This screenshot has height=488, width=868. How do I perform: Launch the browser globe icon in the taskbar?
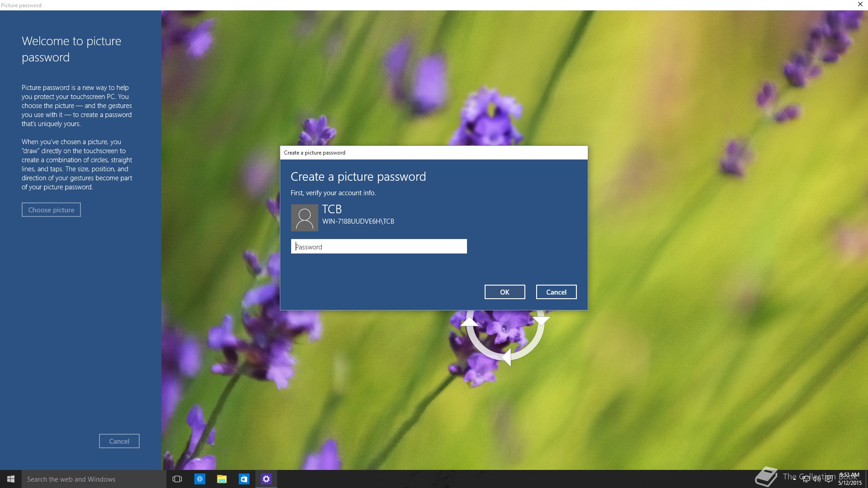click(x=199, y=479)
